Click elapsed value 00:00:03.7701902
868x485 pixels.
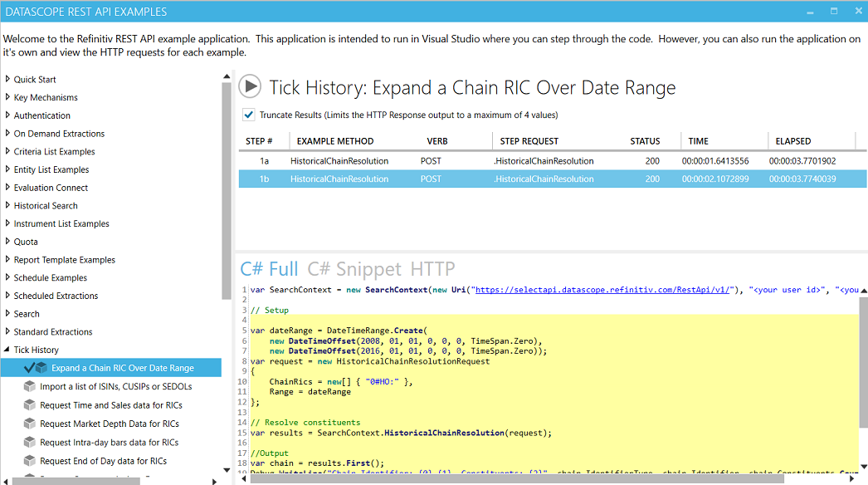pos(802,161)
